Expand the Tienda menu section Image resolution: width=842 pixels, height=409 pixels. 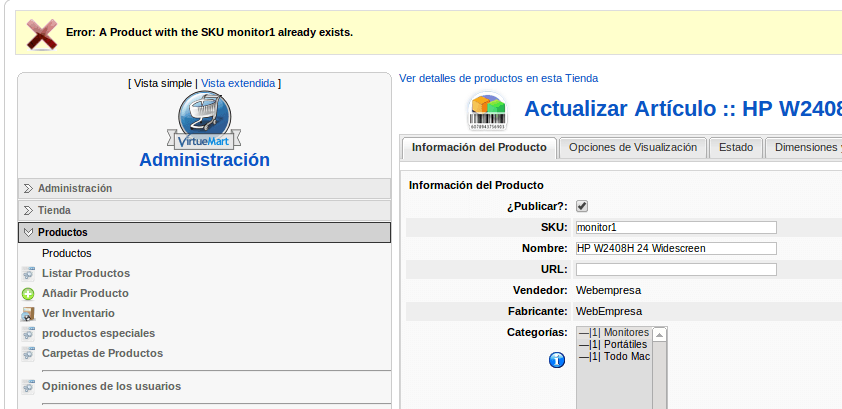[x=204, y=210]
